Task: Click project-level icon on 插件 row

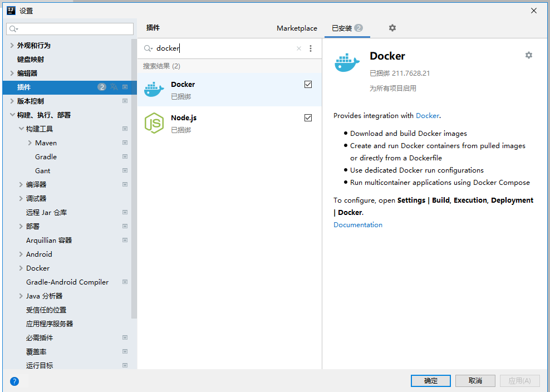Action: pyautogui.click(x=125, y=87)
